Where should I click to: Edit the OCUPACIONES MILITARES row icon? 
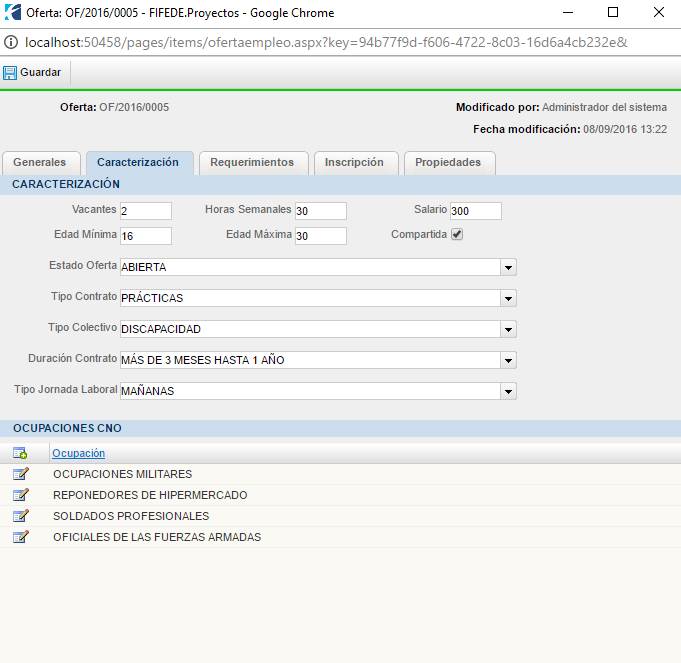(20, 474)
